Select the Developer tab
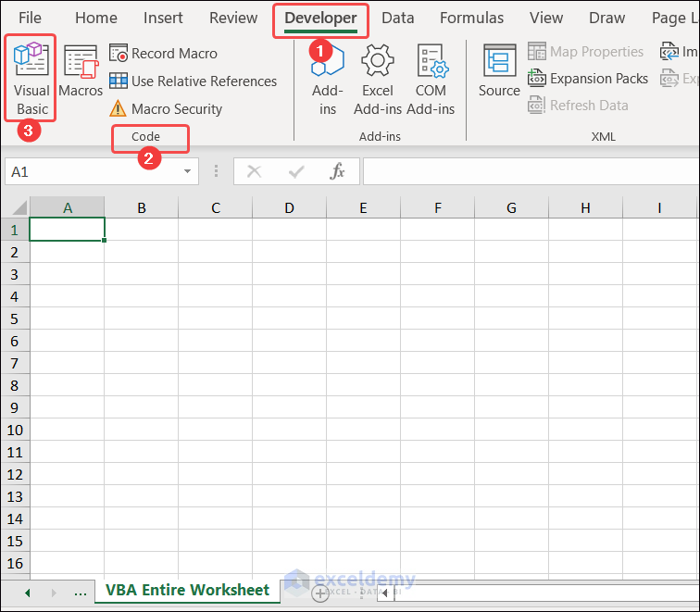The image size is (700, 612). pos(320,18)
